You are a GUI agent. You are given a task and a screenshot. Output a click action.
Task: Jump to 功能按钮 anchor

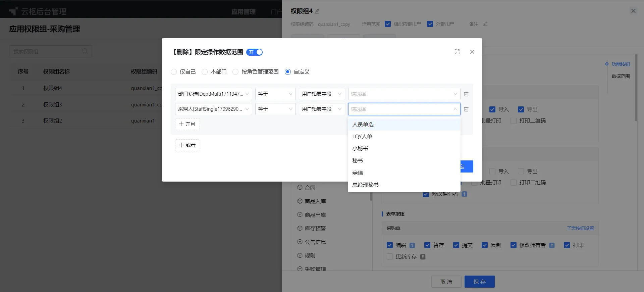click(x=621, y=64)
